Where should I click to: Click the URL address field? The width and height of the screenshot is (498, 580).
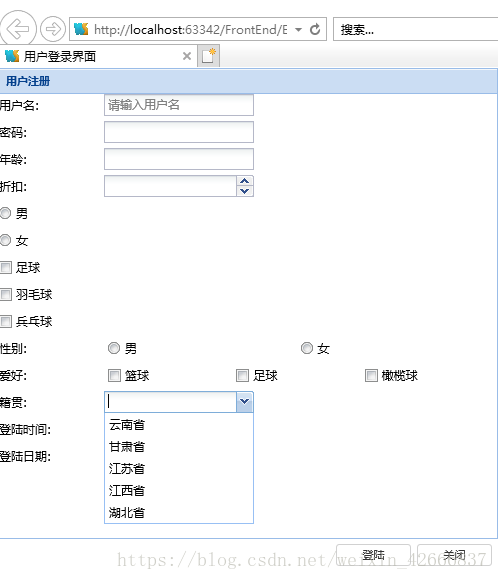click(190, 29)
